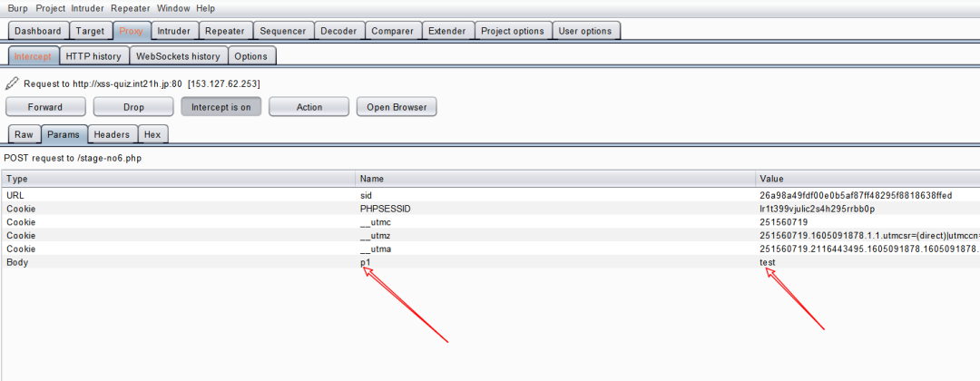Viewport: 980px width, 381px height.
Task: Open the Sequencer tab
Action: coord(283,31)
